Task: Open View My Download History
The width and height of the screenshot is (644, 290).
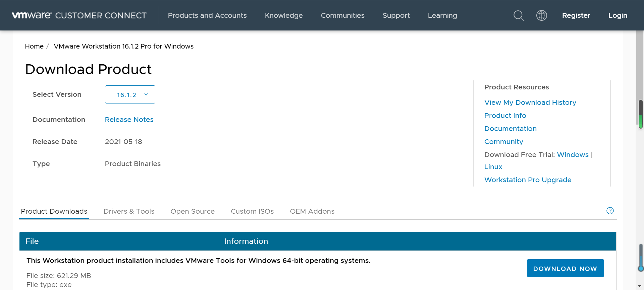Action: click(530, 102)
